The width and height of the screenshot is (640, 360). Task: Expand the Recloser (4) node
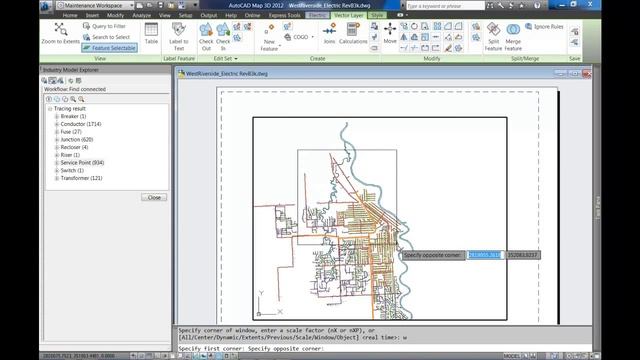click(57, 147)
